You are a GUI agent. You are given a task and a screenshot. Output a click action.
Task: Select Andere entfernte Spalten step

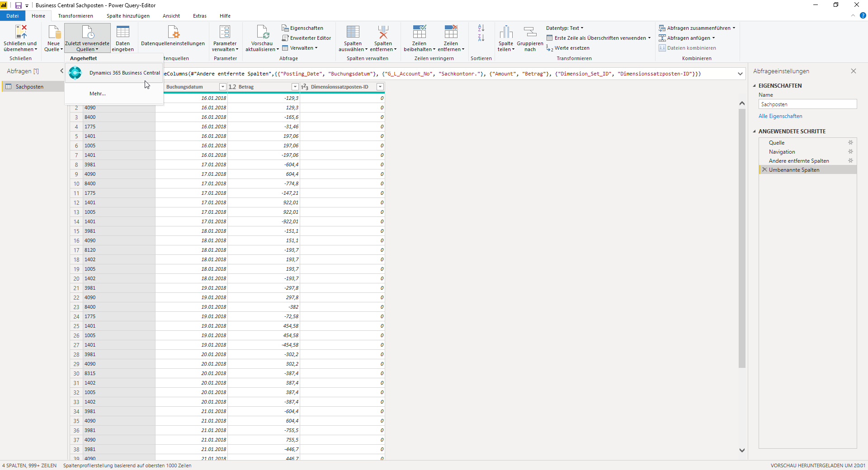pyautogui.click(x=799, y=160)
